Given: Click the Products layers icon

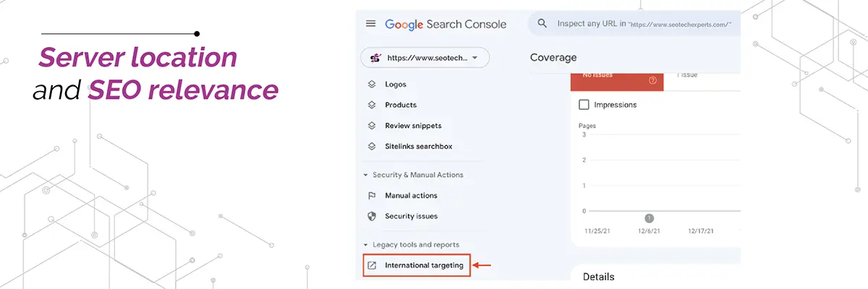Looking at the screenshot, I should [372, 105].
